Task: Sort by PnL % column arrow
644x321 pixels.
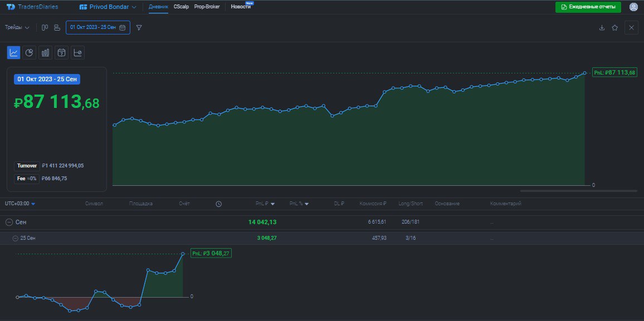Action: click(x=307, y=204)
